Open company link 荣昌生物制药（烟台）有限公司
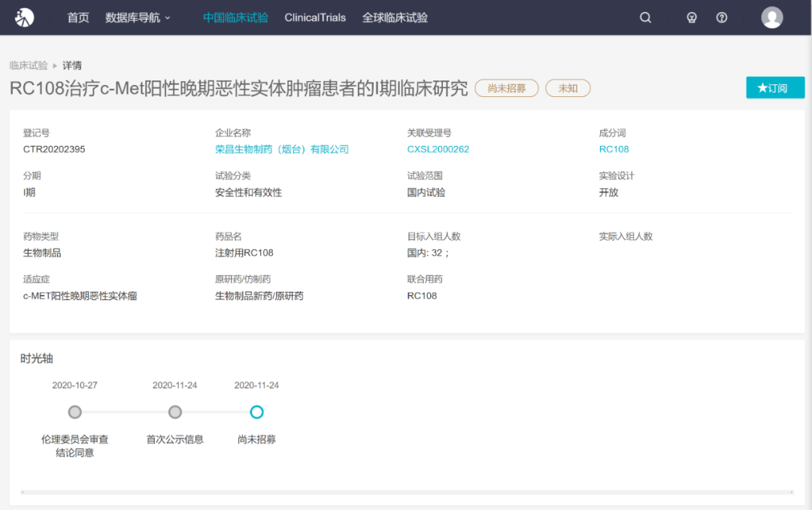The image size is (812, 510). (x=282, y=149)
